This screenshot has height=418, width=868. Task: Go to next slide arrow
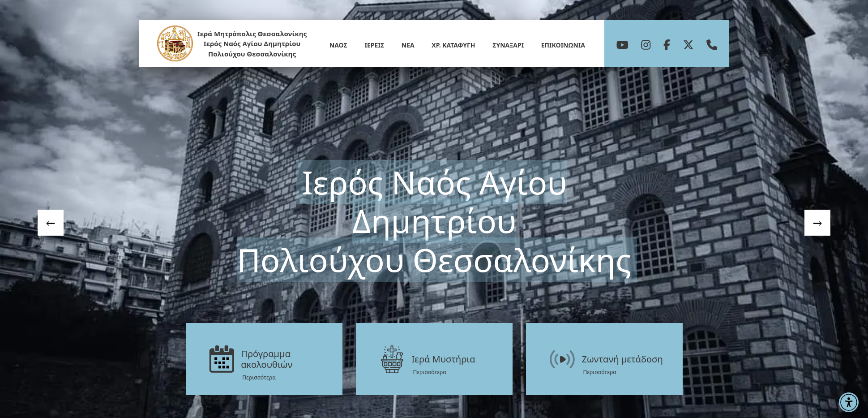pyautogui.click(x=817, y=223)
